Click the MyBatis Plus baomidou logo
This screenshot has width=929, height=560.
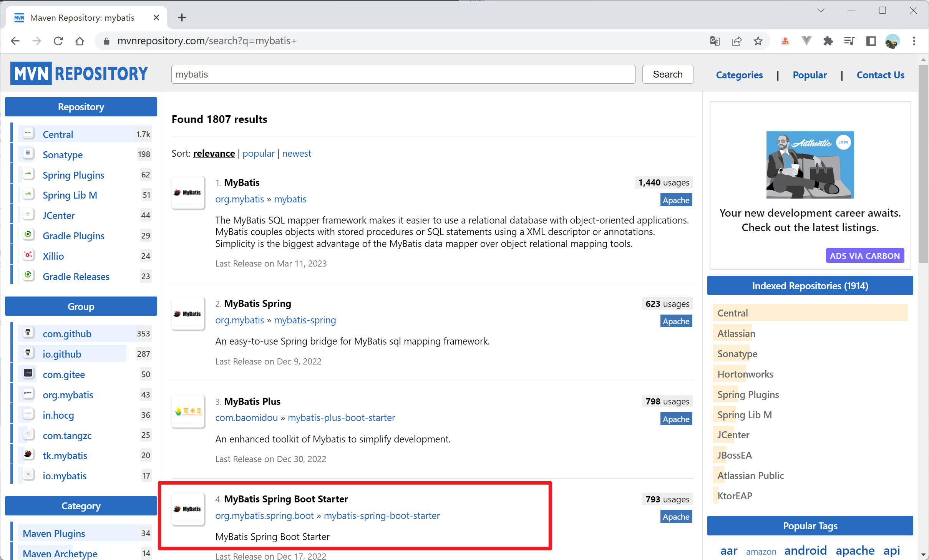[188, 411]
